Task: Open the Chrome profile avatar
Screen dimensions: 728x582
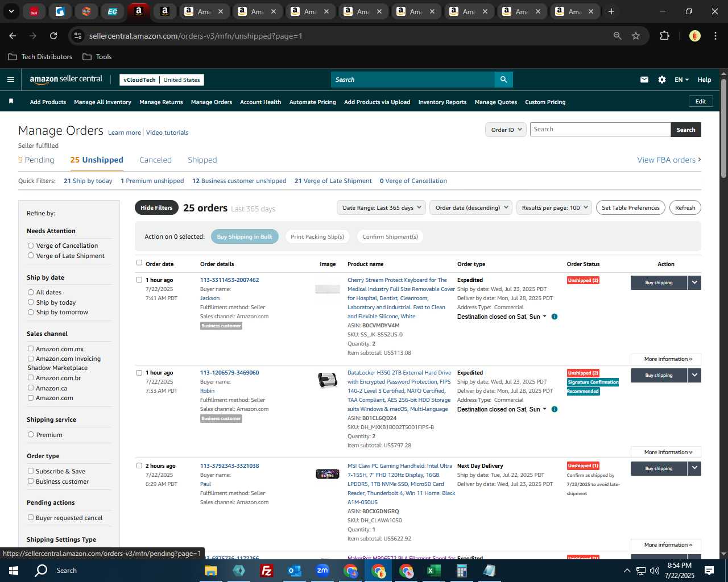Action: point(694,36)
